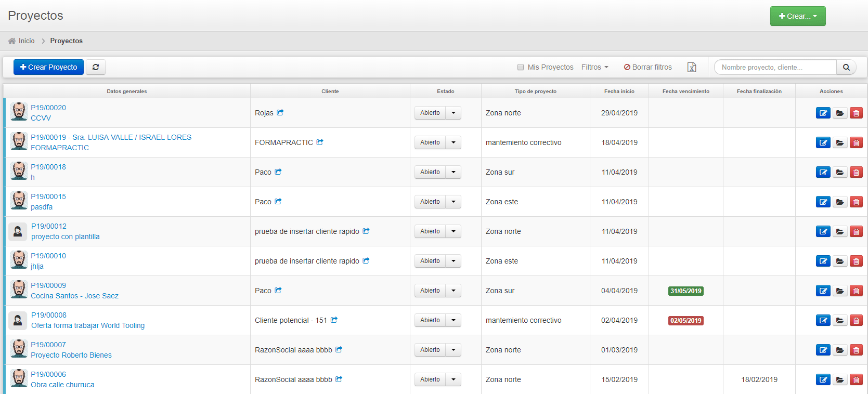Click the refresh projects list icon
The image size is (868, 394).
pos(96,67)
